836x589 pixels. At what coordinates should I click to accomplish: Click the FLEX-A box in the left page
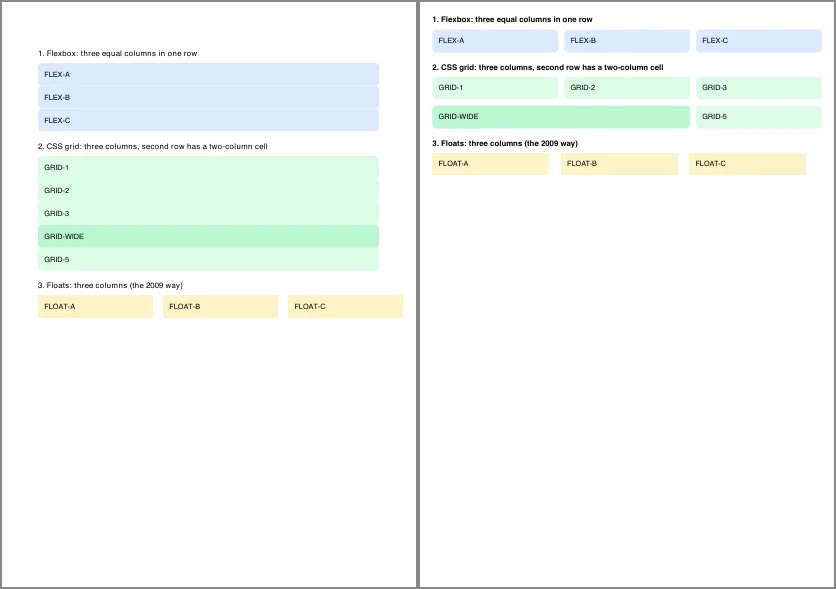208,75
